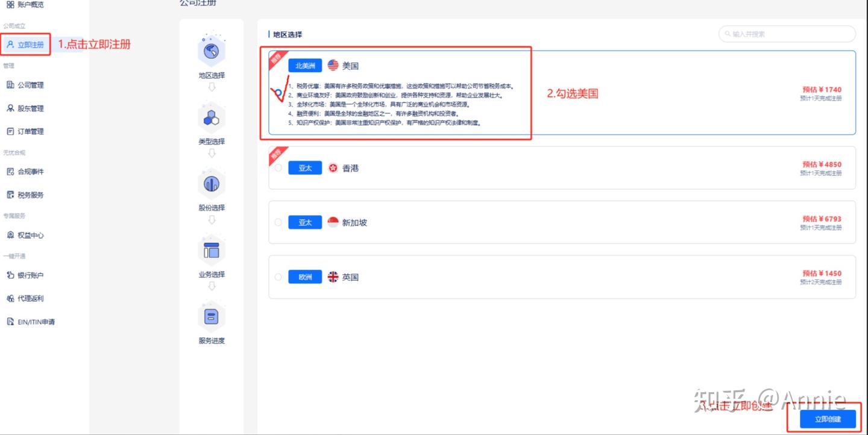868x435 pixels.
Task: Open the 订单管理 order management section
Action: (27, 131)
